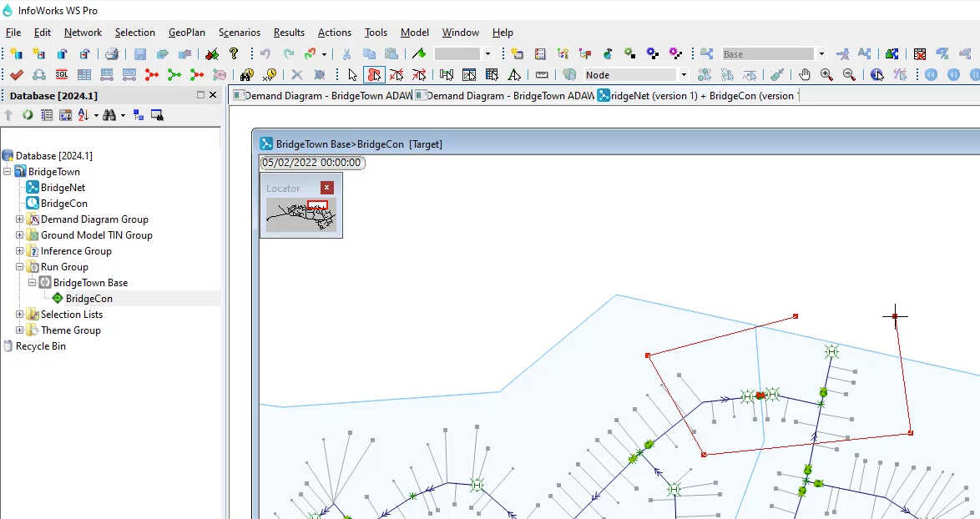Activate the polygon select tool
Screen dimensions: 980x519
(374, 75)
